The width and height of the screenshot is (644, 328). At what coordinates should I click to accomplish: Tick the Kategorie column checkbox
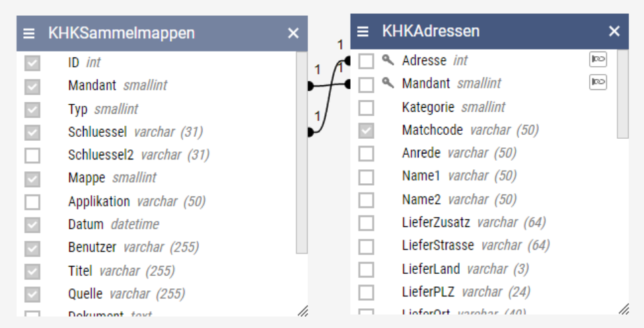click(366, 107)
